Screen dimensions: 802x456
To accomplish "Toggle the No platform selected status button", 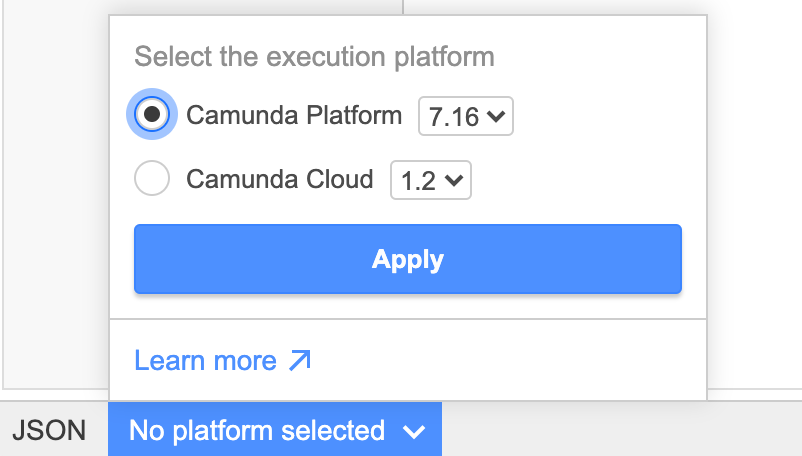I will 258,431.
